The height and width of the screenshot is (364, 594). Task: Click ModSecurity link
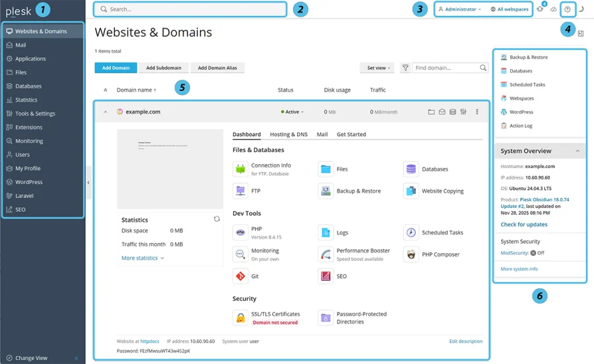514,253
